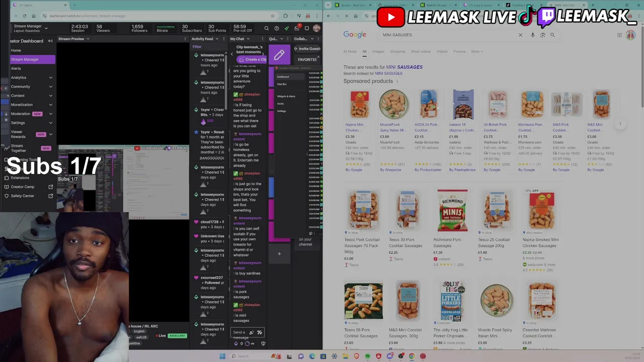Open Tesco Pork Cocktail Sausages 70 Pack listing
644x362 pixels.
[x=362, y=245]
